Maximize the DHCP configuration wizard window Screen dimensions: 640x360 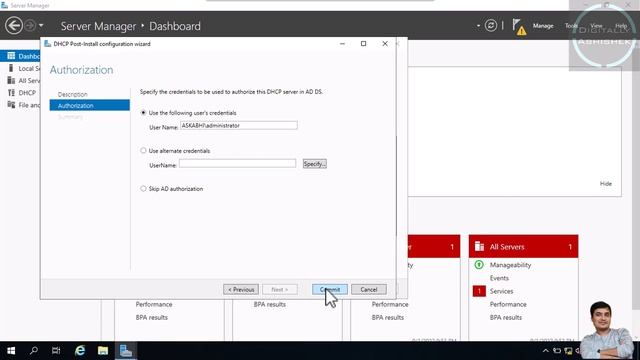coord(363,44)
